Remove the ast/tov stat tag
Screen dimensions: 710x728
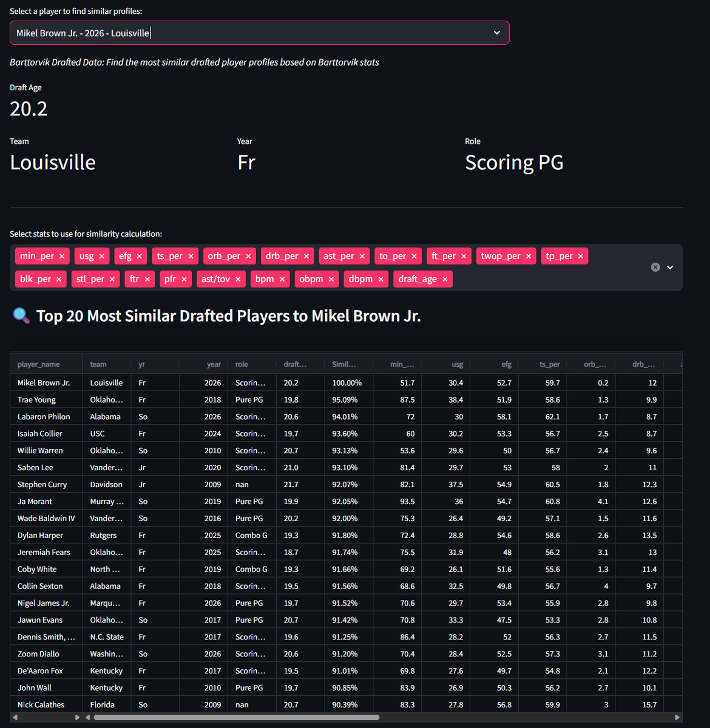[238, 279]
